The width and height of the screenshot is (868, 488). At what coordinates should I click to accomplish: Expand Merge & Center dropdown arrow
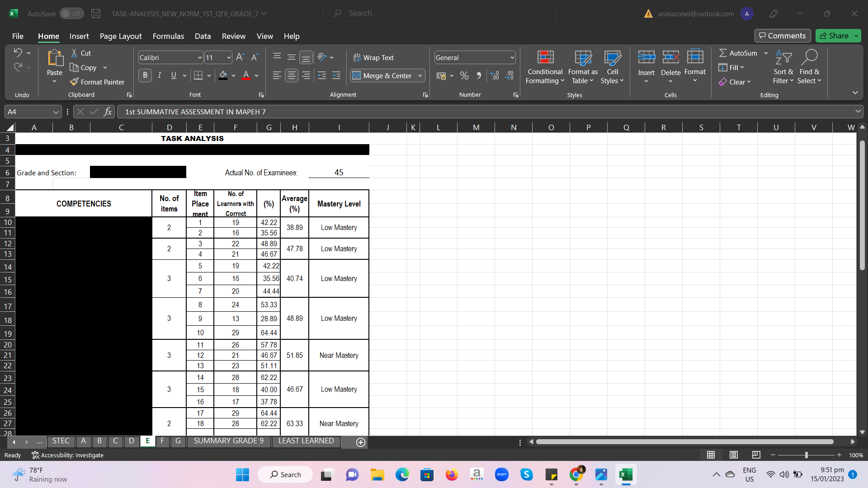coord(420,75)
